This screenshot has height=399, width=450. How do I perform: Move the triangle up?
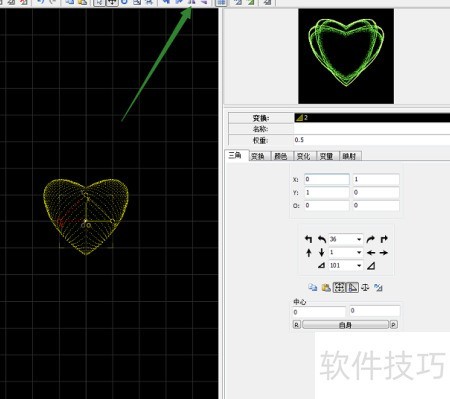[x=309, y=252]
